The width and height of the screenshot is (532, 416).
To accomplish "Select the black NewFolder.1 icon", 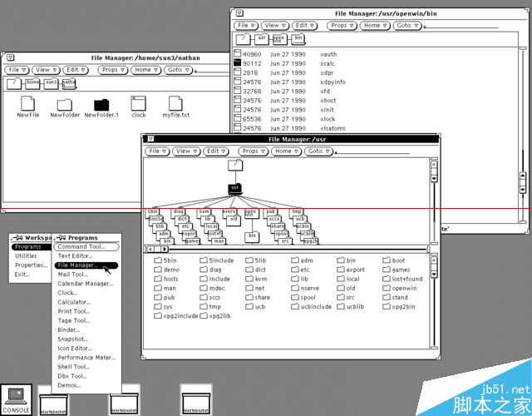I will 101,105.
